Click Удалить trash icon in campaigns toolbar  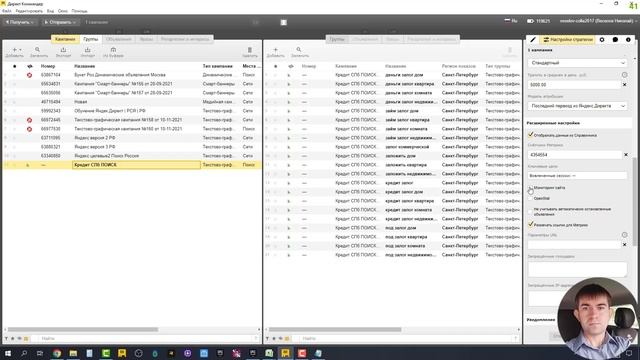tap(250, 52)
